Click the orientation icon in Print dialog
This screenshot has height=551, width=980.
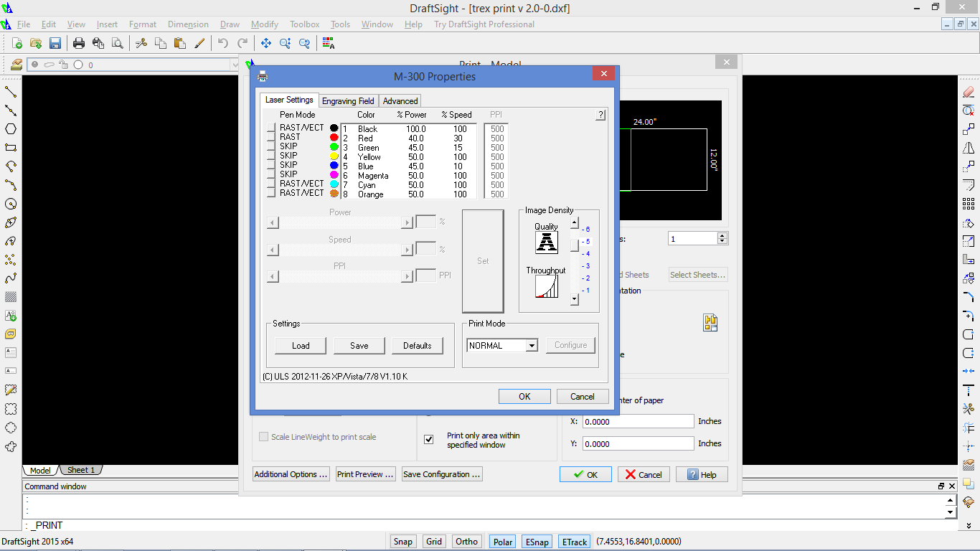(x=710, y=323)
